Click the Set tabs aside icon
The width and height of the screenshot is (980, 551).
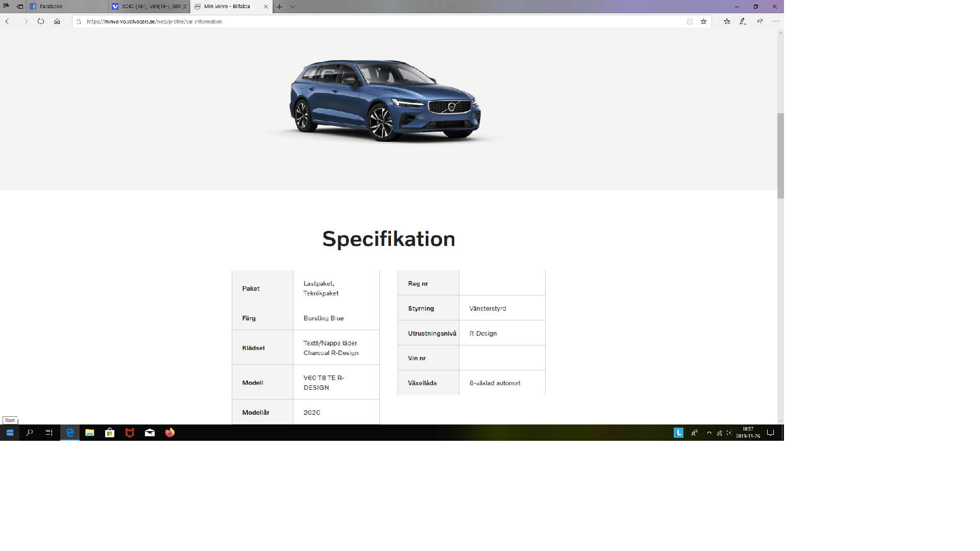[x=20, y=7]
